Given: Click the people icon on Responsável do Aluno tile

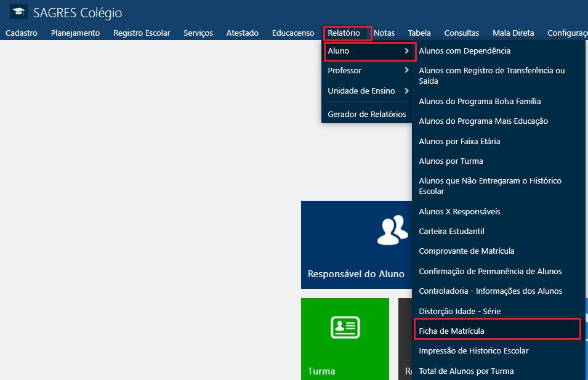Looking at the screenshot, I should [392, 230].
